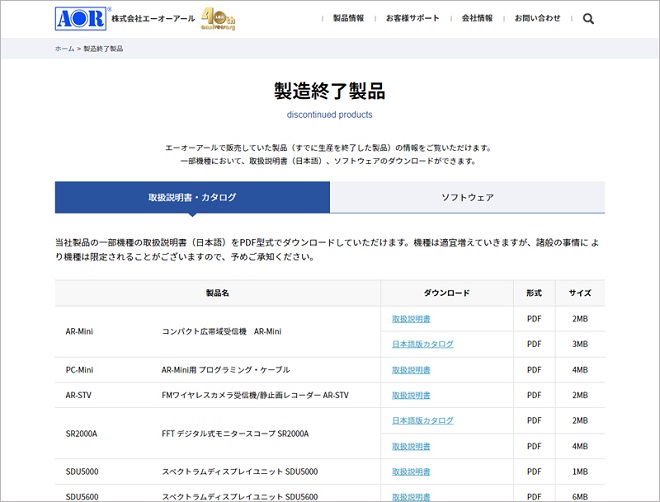Viewport: 660px width, 502px height.
Task: Open the 会社情報 menu
Action: (477, 18)
